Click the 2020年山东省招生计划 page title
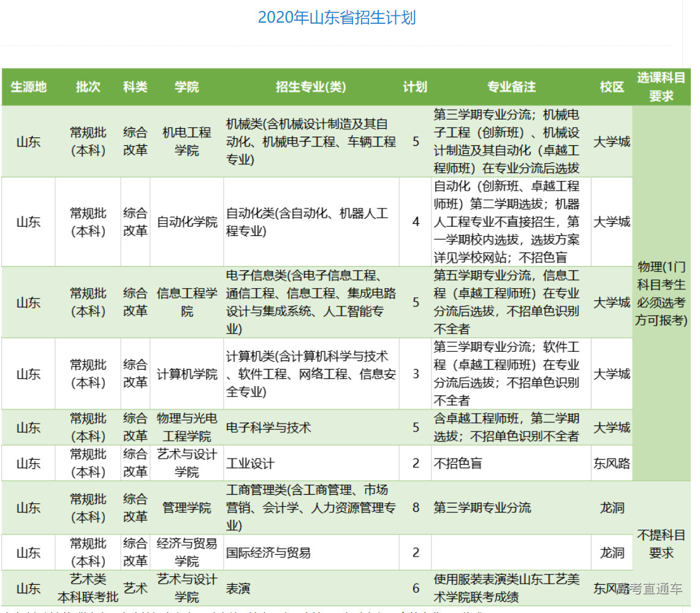The image size is (700, 613). point(337,17)
